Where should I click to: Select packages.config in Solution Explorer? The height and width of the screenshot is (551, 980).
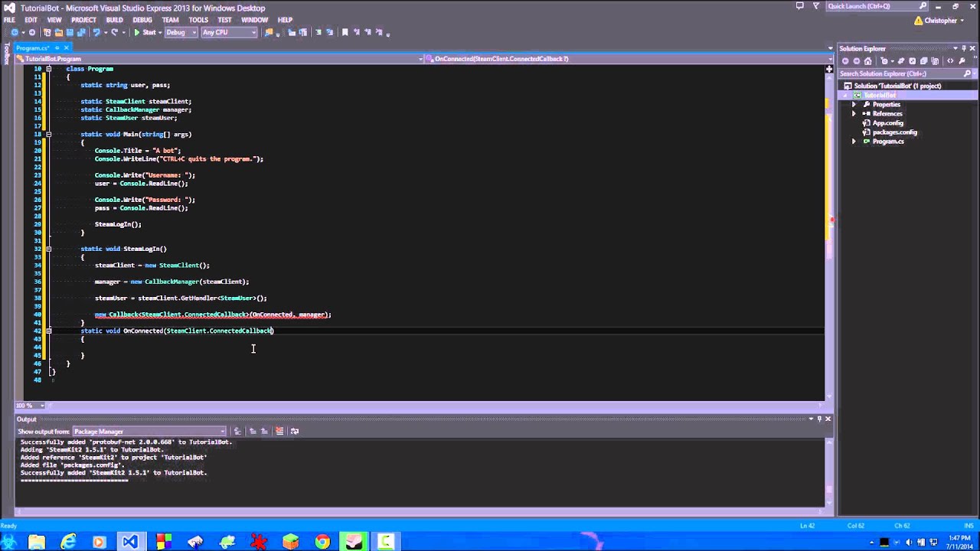pyautogui.click(x=894, y=132)
